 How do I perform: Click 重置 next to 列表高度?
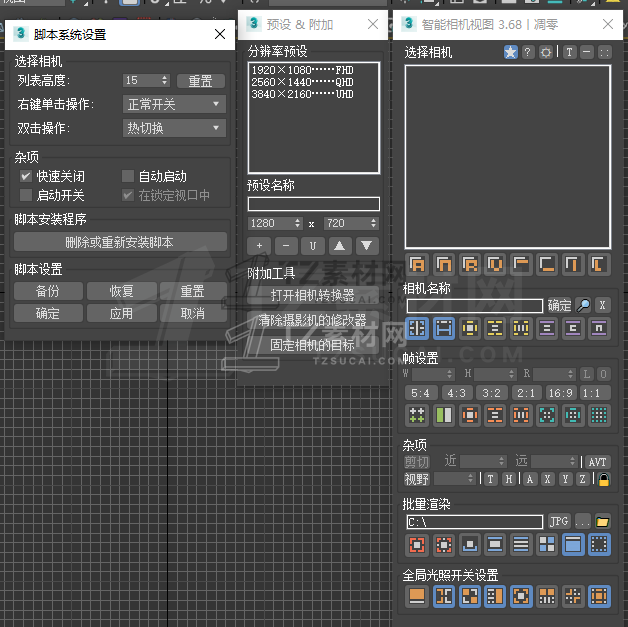pyautogui.click(x=201, y=81)
